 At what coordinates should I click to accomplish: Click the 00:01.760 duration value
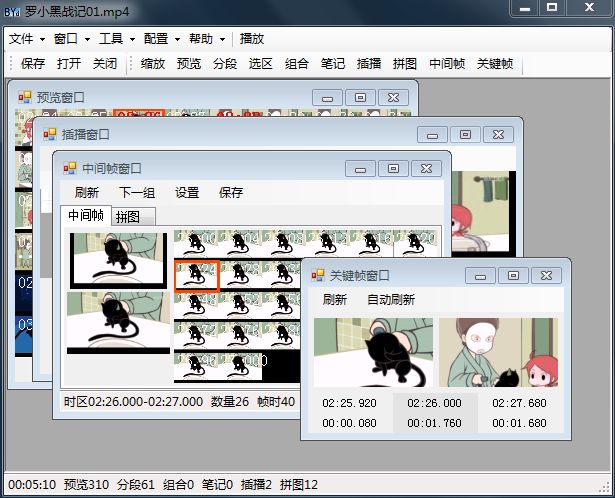point(435,423)
